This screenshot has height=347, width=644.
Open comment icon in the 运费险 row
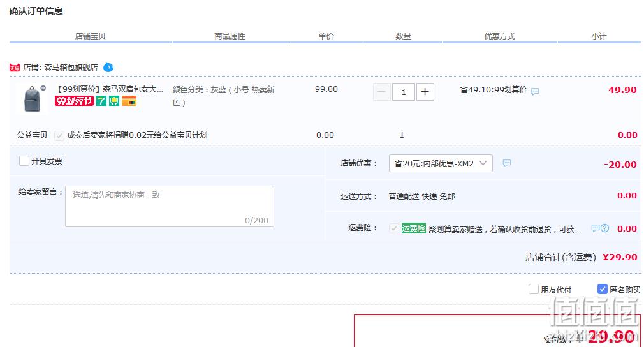pos(595,228)
